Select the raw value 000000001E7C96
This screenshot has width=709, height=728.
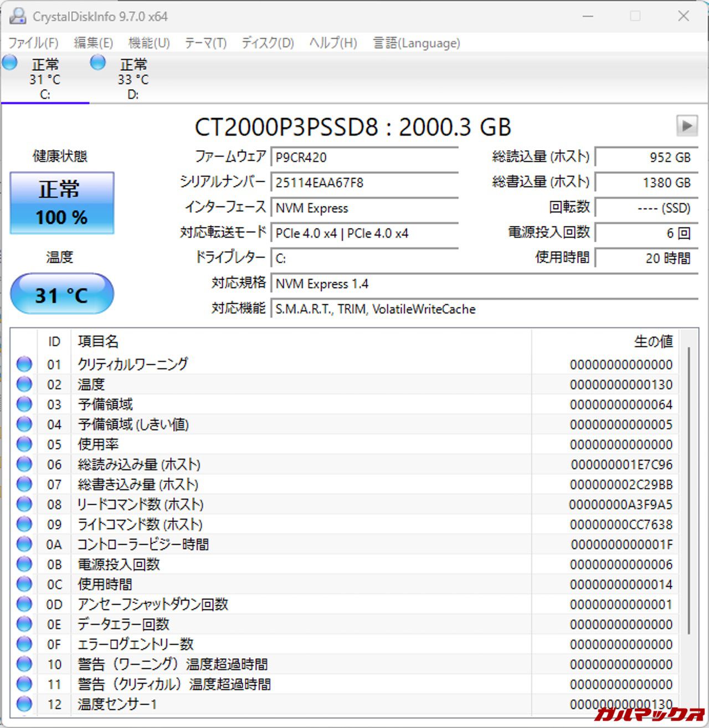point(621,464)
